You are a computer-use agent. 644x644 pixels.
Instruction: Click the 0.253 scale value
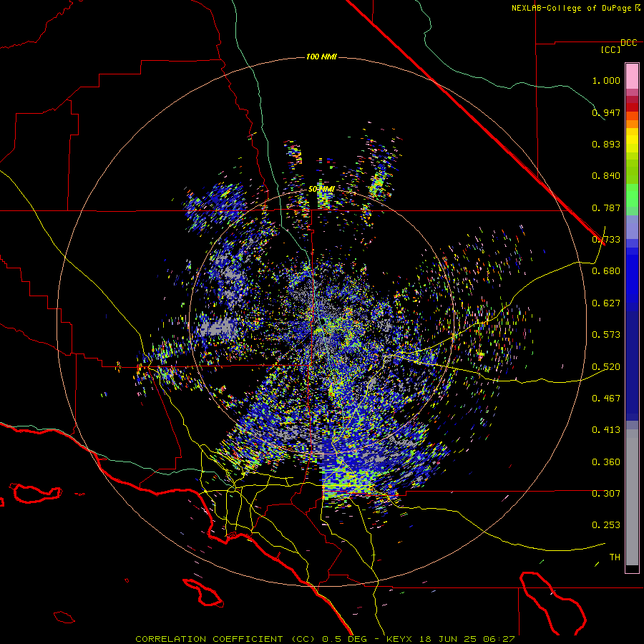click(x=606, y=525)
